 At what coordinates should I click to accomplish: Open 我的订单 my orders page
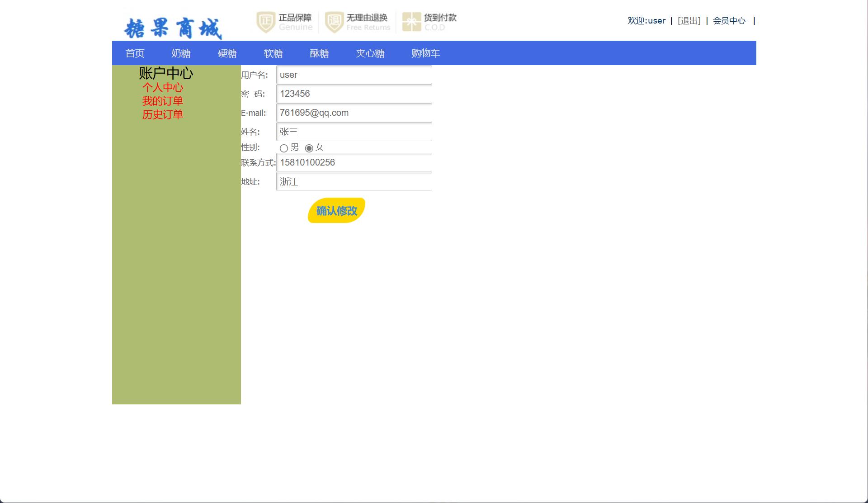tap(163, 101)
